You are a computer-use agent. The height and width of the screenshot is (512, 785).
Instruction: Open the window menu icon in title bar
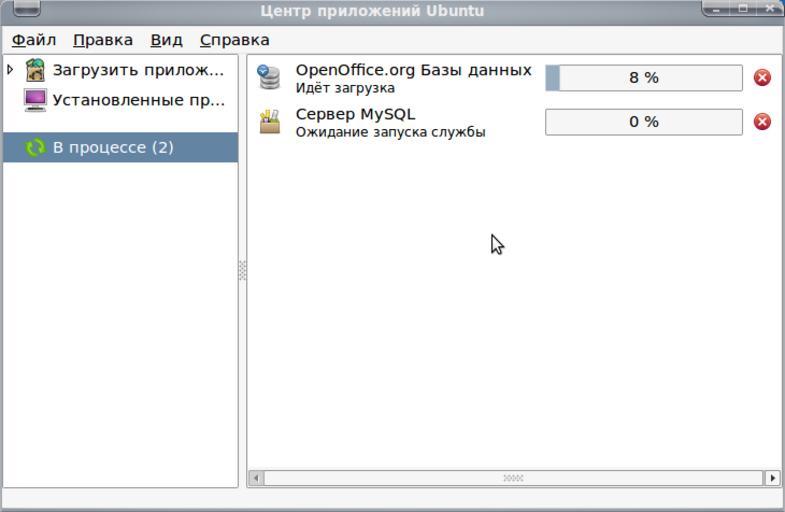(27, 9)
